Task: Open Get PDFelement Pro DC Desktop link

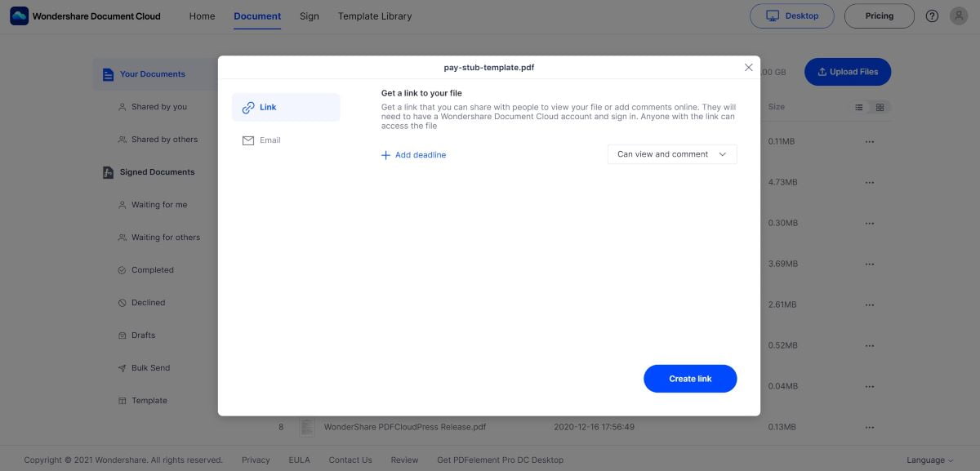Action: pos(500,460)
